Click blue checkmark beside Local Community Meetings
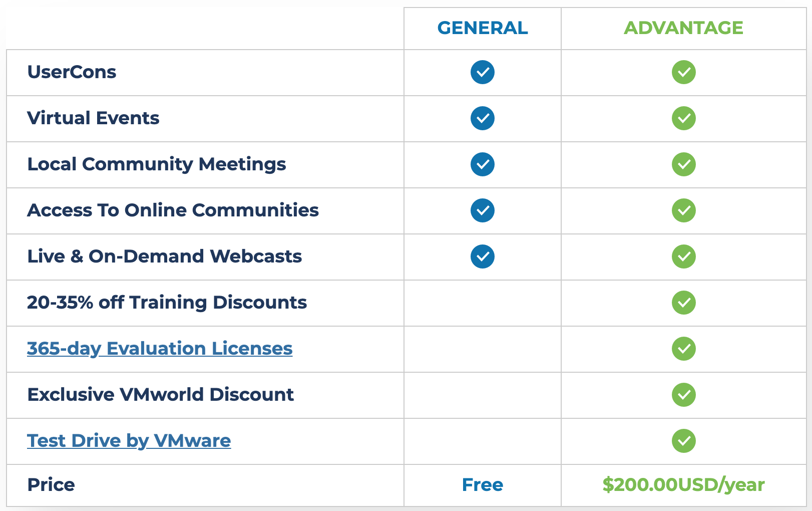 (x=483, y=164)
